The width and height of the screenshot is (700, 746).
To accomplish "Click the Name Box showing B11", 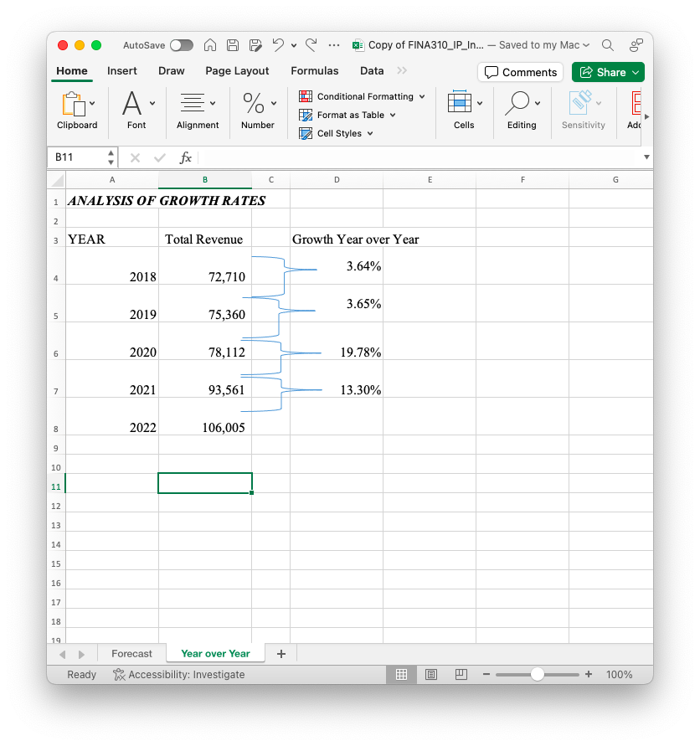I will point(77,157).
